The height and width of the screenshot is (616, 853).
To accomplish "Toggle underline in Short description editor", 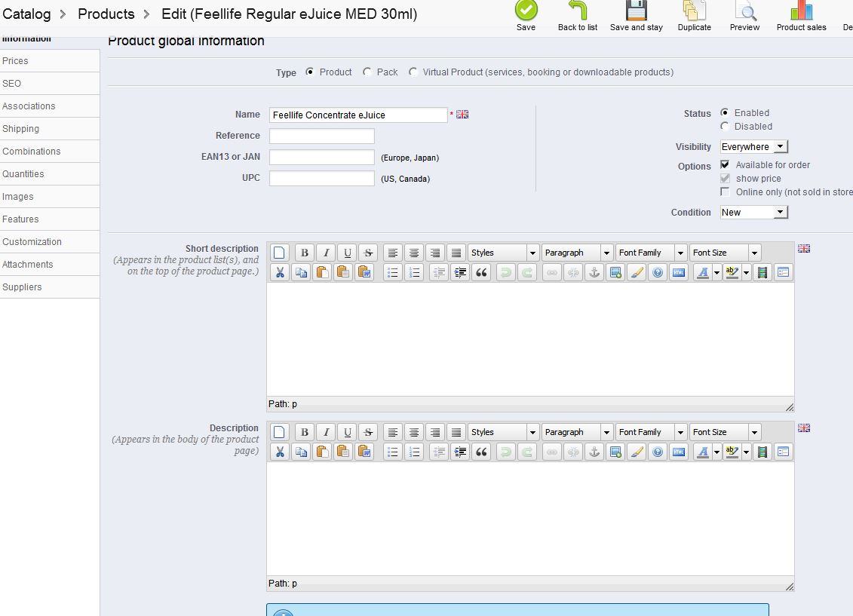I will point(347,253).
